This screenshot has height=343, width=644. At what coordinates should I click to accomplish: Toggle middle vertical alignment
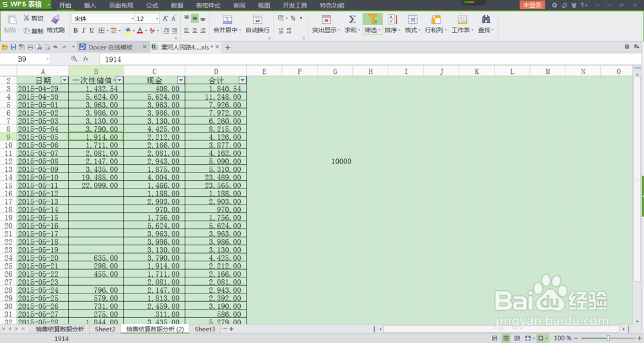tap(194, 19)
